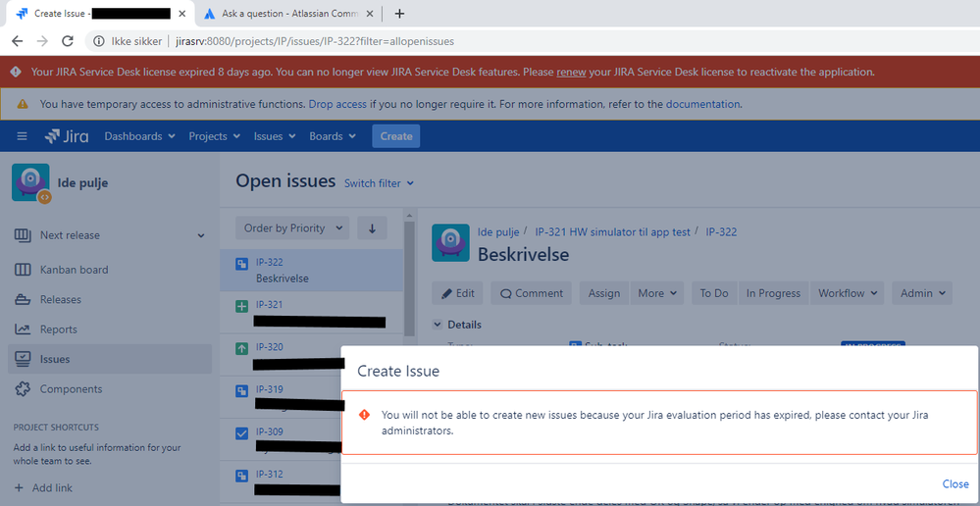This screenshot has width=980, height=506.
Task: Open the Issues dropdown in top navigation
Action: [x=275, y=136]
